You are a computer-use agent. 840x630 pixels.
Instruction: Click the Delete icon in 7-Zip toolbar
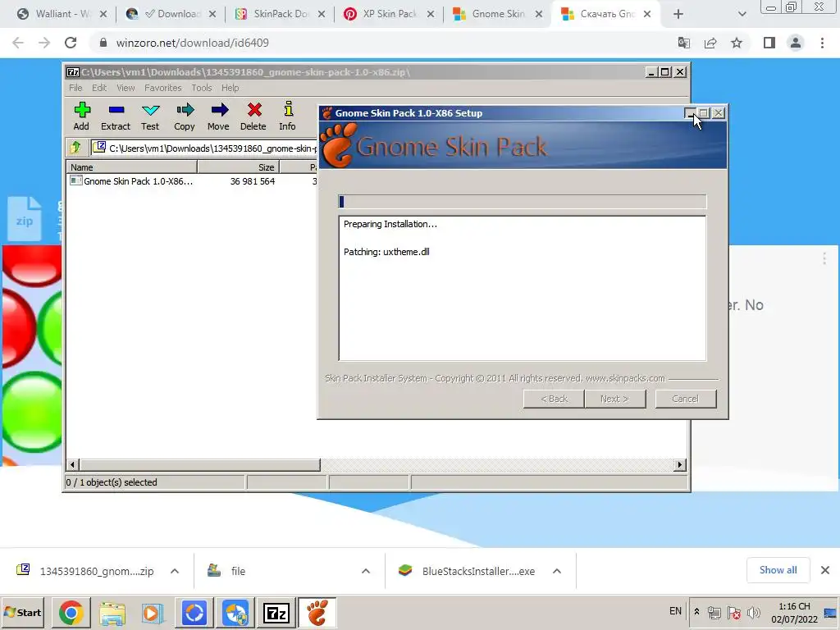(253, 116)
